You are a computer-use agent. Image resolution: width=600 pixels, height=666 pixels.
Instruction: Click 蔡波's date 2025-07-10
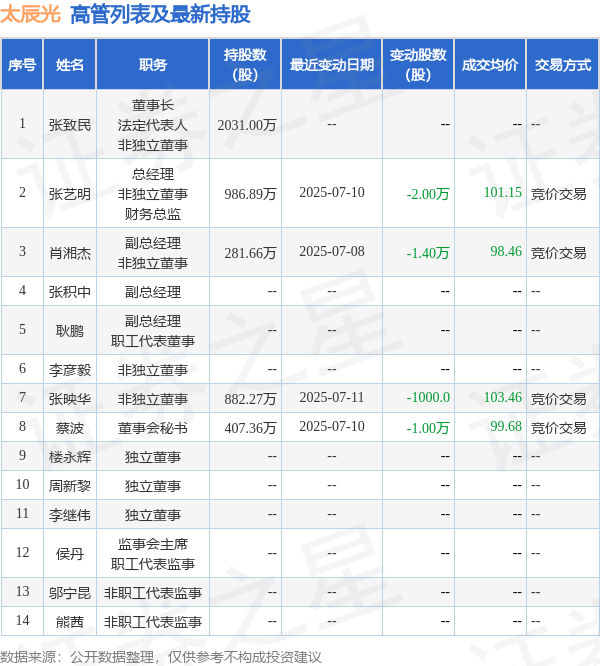[x=332, y=426]
